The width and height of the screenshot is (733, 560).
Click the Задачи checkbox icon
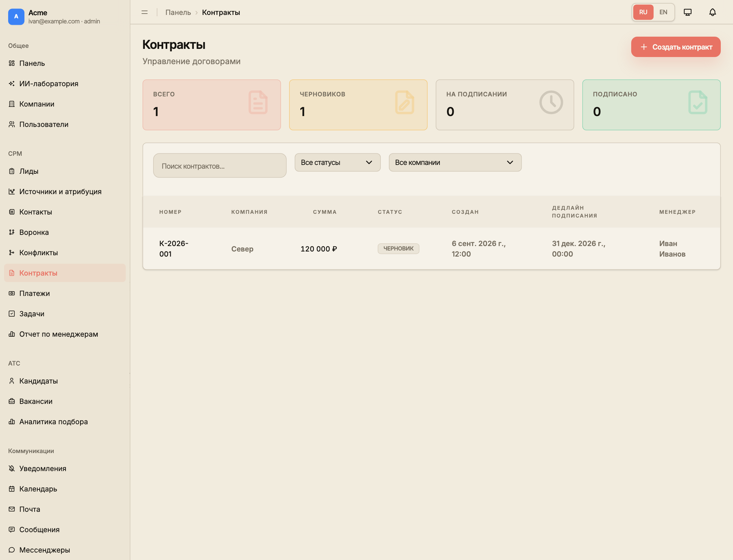coord(12,314)
